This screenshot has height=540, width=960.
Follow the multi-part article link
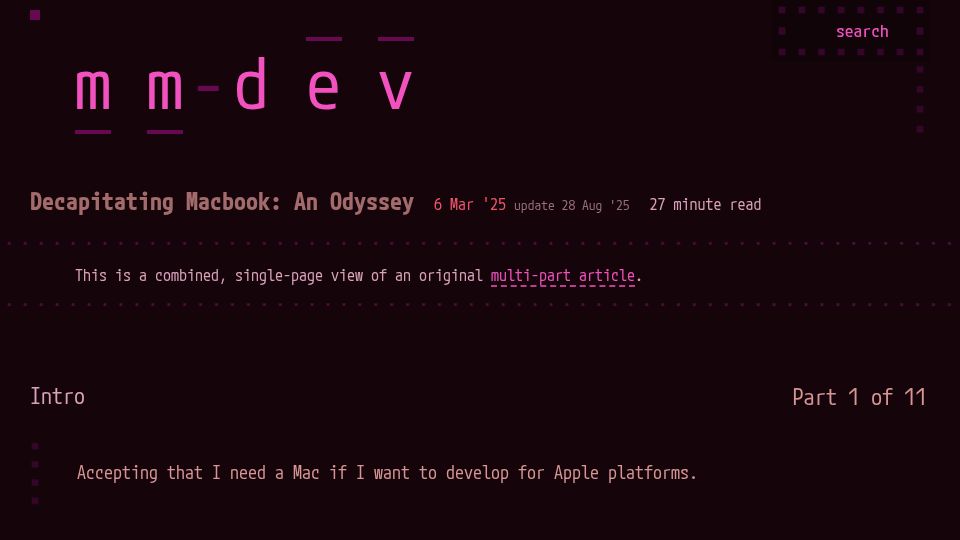coord(563,276)
